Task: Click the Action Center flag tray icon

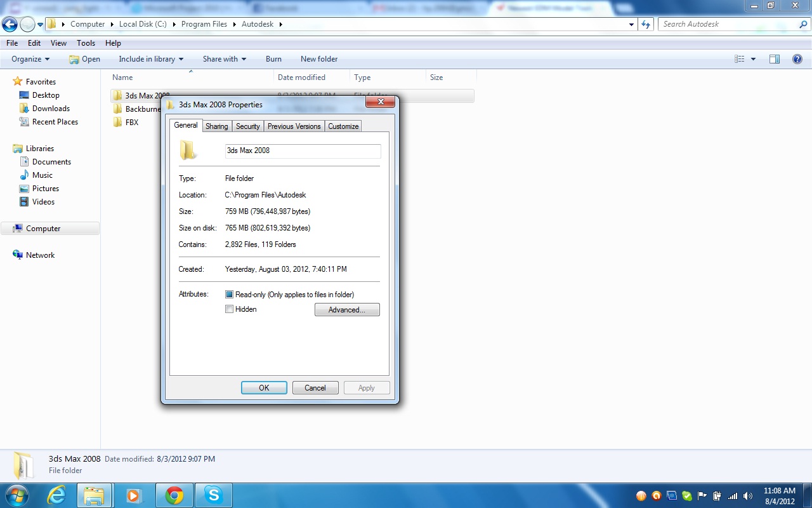Action: [x=702, y=496]
